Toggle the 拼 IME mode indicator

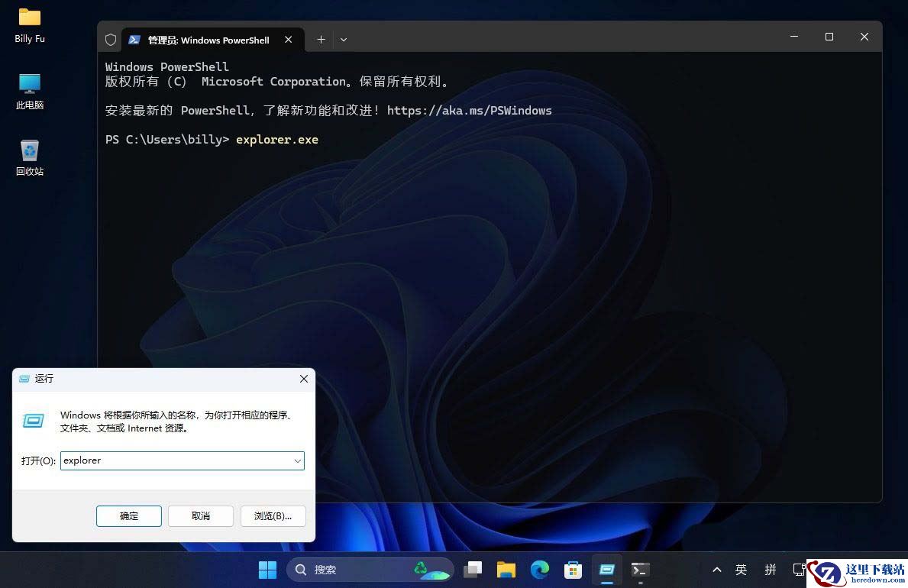(771, 570)
